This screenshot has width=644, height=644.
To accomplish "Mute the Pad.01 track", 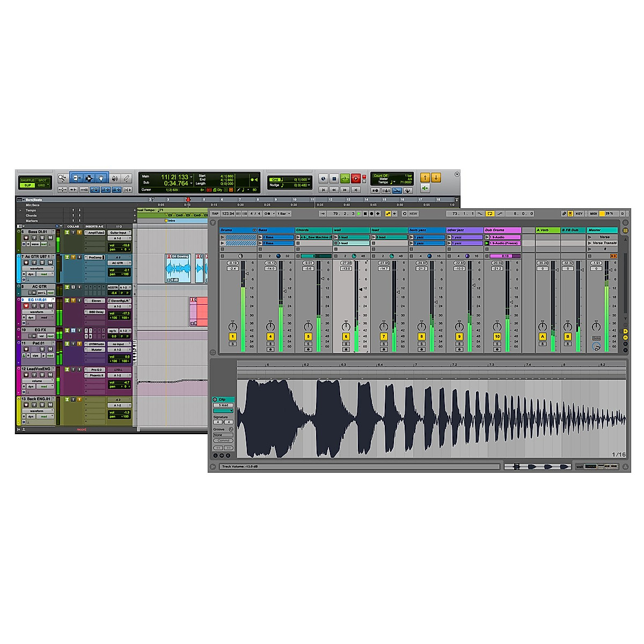I will point(50,349).
